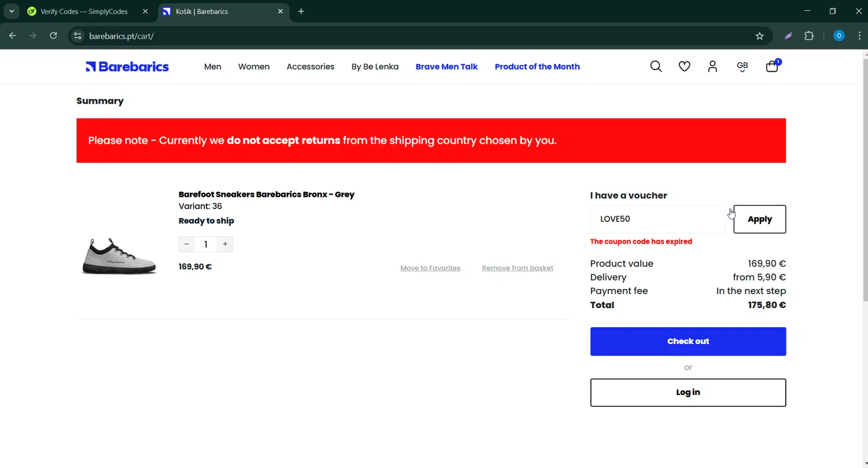Click the 'I have a voucher' label

tap(628, 196)
